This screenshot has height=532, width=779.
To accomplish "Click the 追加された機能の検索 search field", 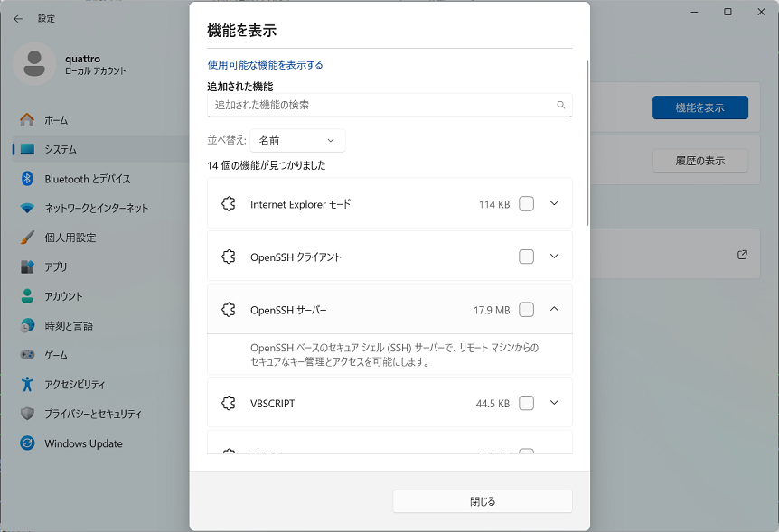I will tap(380, 105).
